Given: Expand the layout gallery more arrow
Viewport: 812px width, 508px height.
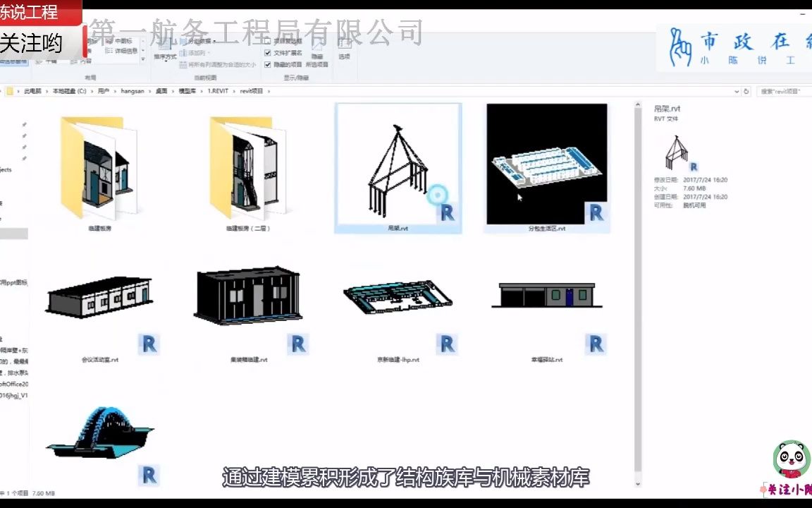Looking at the screenshot, I should coord(143,60).
